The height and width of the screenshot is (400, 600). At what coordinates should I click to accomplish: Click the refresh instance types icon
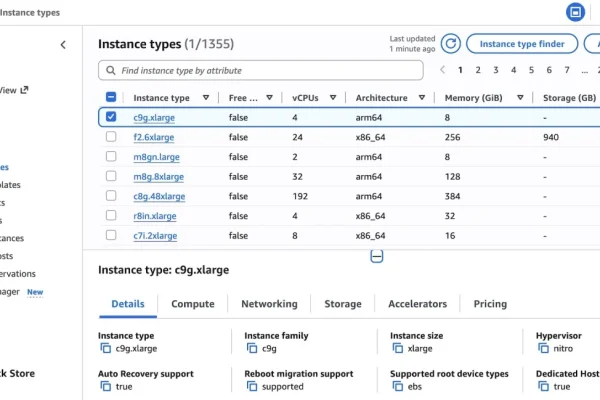point(450,44)
